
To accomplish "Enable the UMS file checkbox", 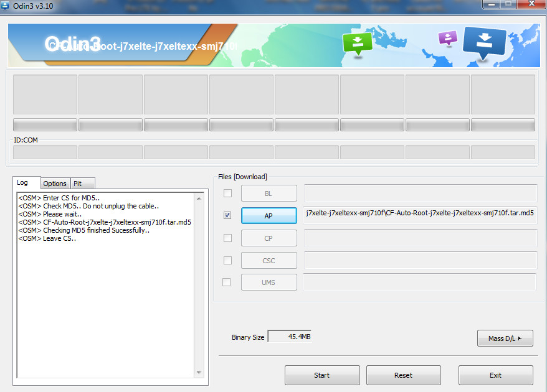I will (x=226, y=282).
